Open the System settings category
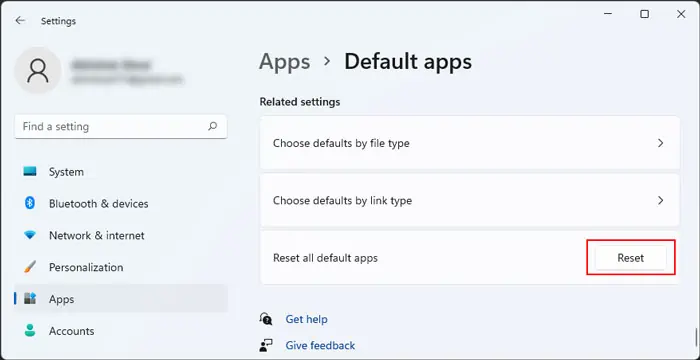700x360 pixels. (121, 172)
